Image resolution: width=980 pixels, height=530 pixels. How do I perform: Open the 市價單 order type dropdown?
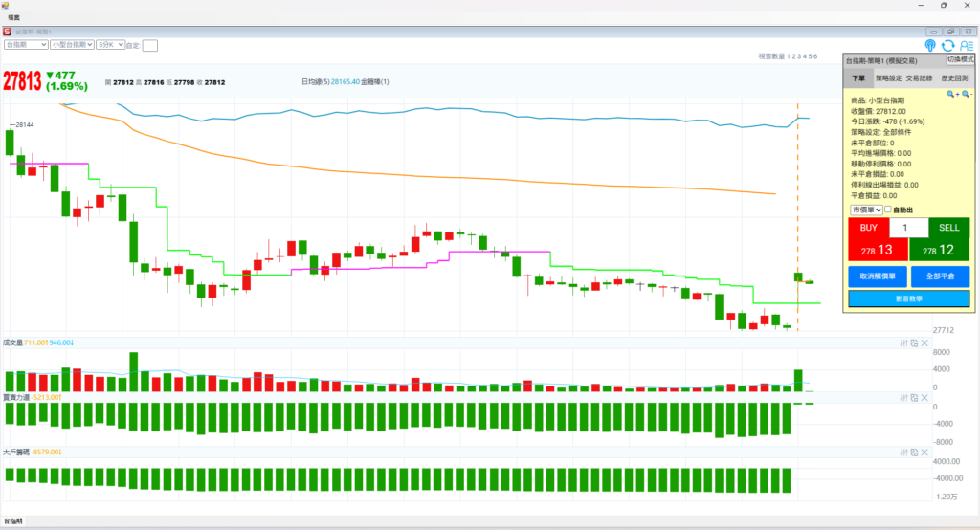(865, 210)
